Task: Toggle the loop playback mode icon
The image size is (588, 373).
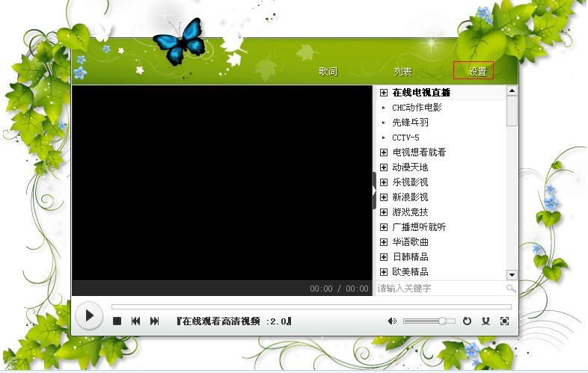Action: (x=467, y=321)
